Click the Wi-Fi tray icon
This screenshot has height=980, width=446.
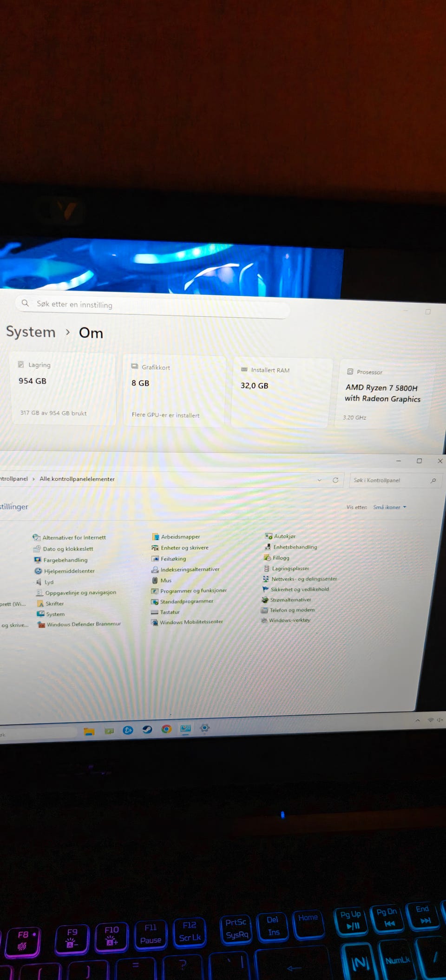(x=431, y=720)
